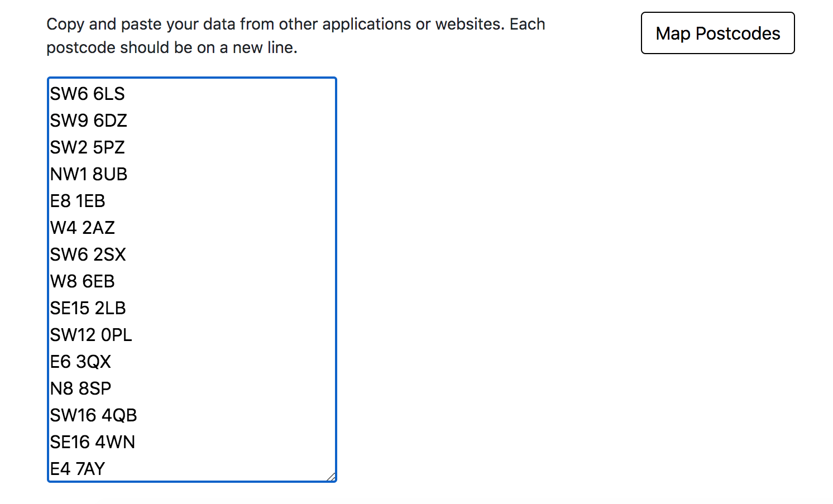Place cursor at end of E4 7AY

pos(104,469)
